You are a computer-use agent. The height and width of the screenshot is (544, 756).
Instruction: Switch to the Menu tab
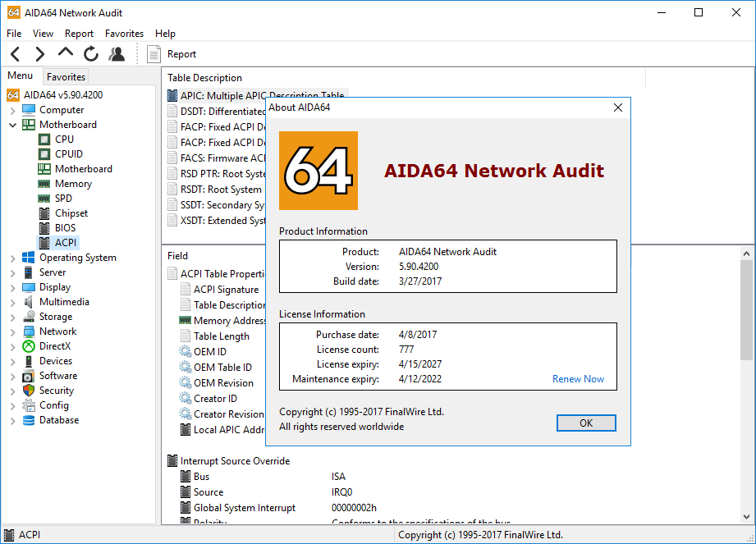[x=21, y=75]
